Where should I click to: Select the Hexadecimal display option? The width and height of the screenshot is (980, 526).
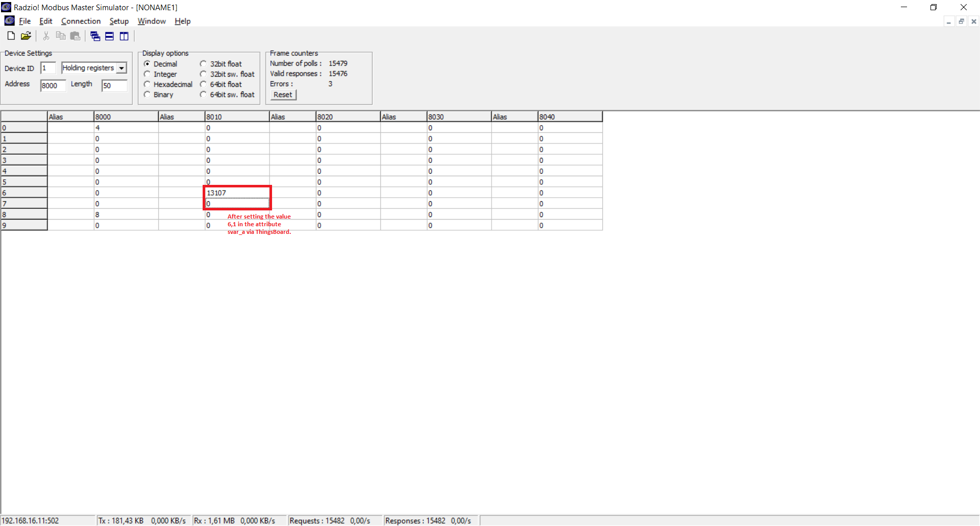pyautogui.click(x=147, y=84)
